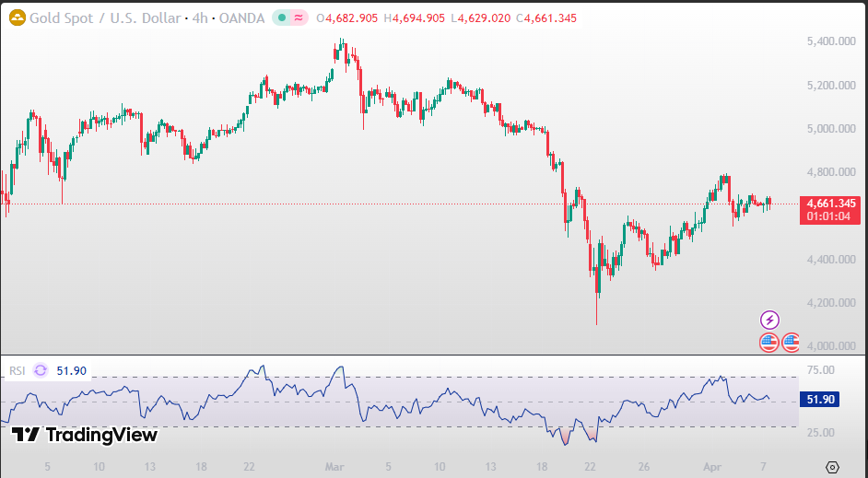Select the RSI indicator label
The image size is (868, 478).
17,370
